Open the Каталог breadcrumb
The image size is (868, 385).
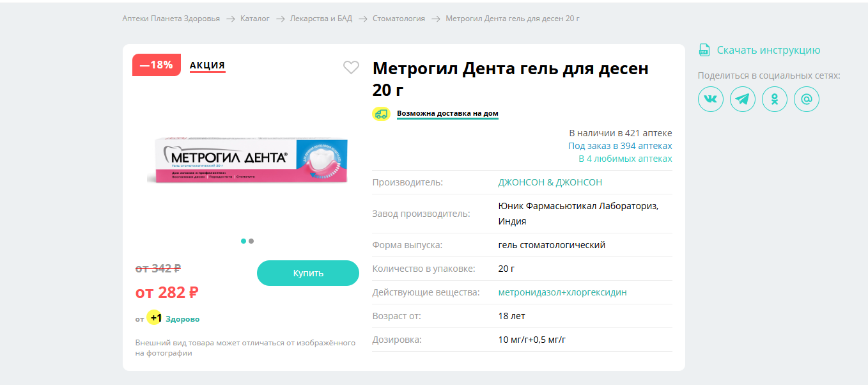coord(255,19)
